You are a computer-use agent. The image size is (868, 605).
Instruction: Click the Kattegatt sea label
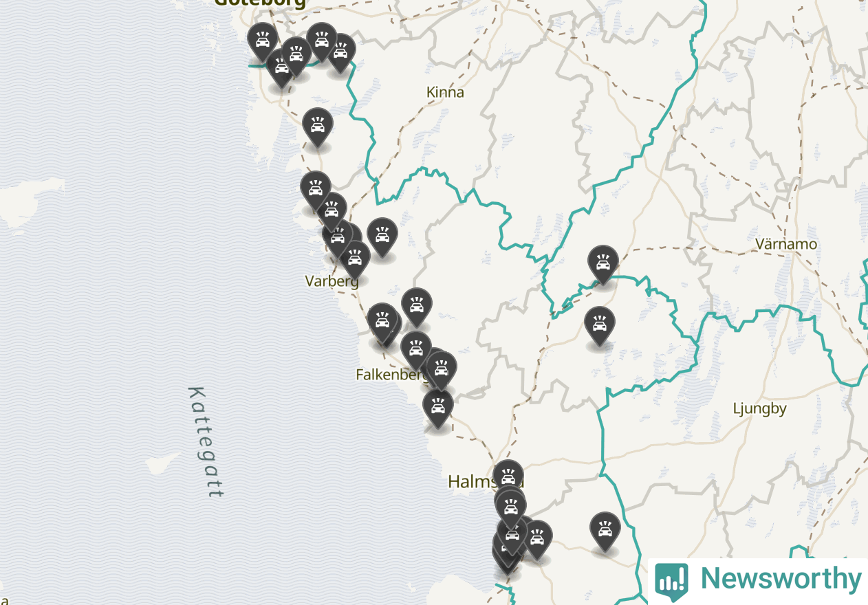coord(206,441)
